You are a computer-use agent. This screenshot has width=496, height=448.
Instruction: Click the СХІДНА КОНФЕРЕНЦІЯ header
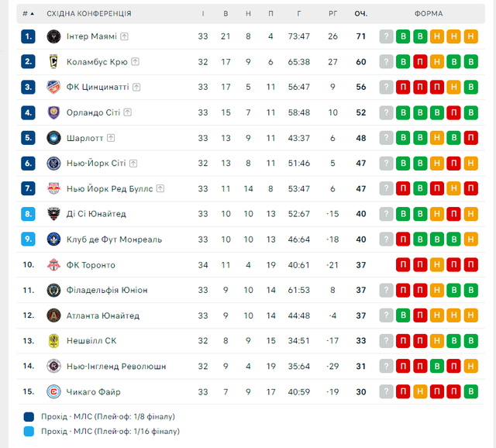(x=89, y=14)
